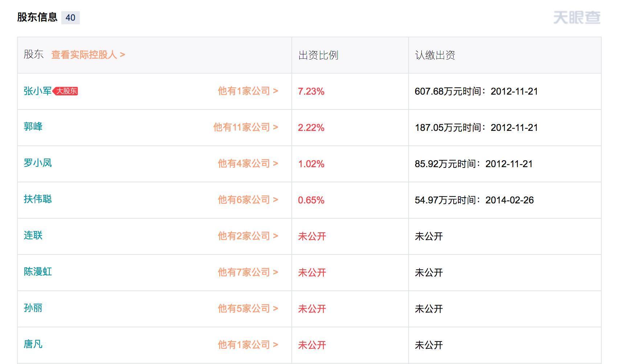
Task: Expand 他有4家公司 for 罗小凤
Action: [x=248, y=164]
